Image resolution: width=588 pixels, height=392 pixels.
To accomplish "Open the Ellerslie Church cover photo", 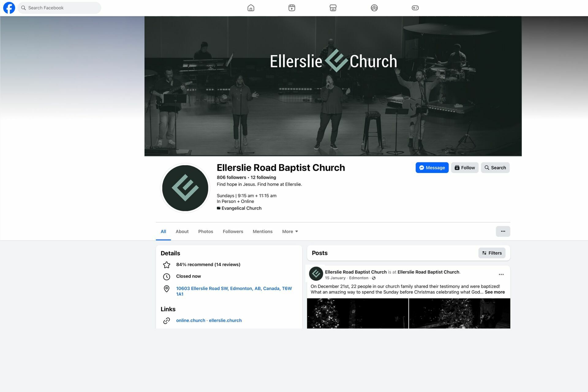I will [x=333, y=86].
